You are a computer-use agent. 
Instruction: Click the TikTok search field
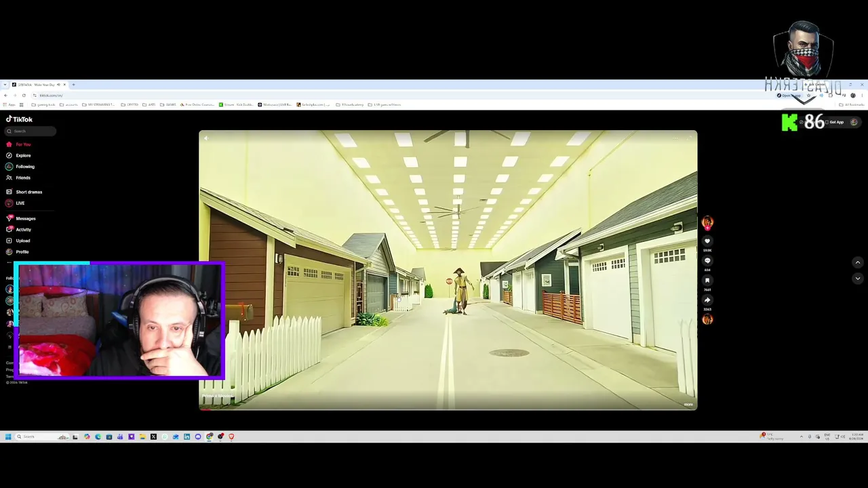point(31,131)
